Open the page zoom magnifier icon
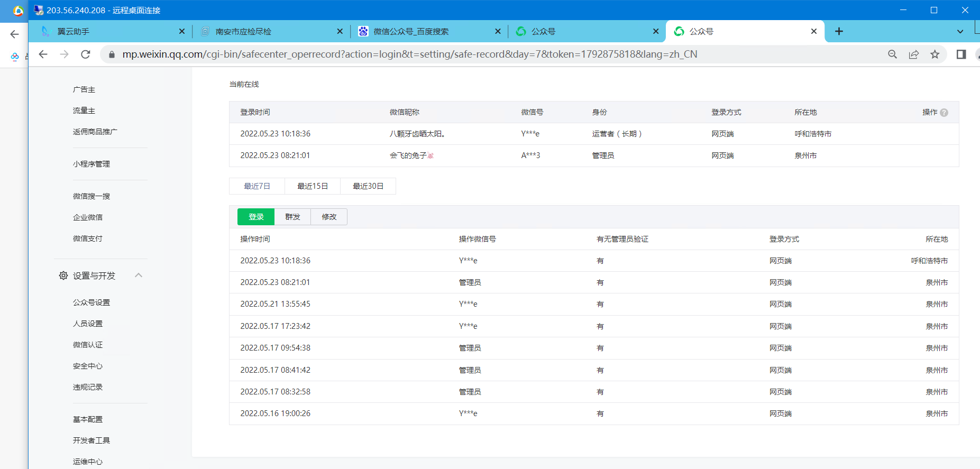This screenshot has height=469, width=980. [893, 54]
